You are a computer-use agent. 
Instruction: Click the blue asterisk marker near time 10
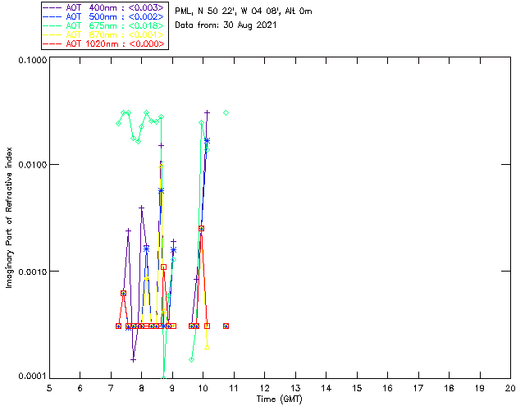[207, 140]
